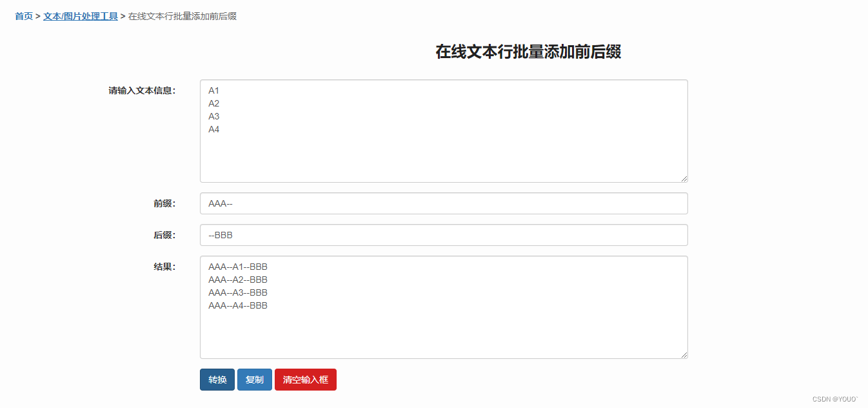
Task: Focus the 请输入文本信息 textarea
Action: click(444, 131)
